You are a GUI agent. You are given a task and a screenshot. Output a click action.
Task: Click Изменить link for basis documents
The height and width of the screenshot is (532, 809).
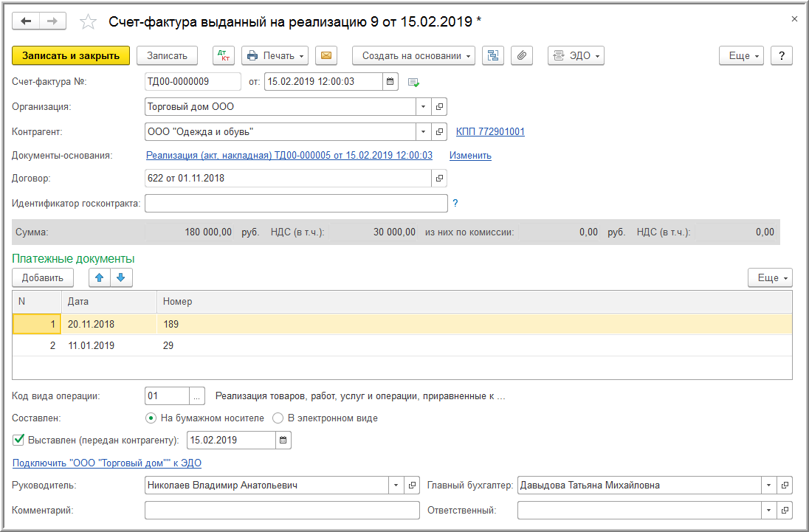pyautogui.click(x=470, y=155)
